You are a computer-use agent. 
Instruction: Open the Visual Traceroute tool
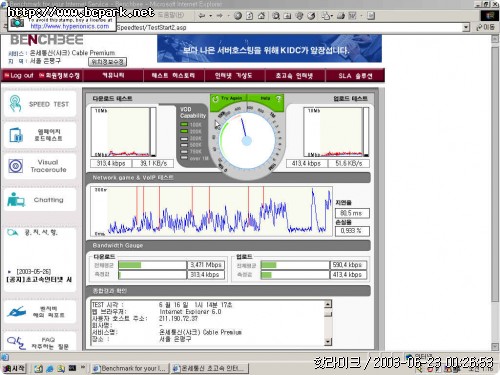[40, 166]
